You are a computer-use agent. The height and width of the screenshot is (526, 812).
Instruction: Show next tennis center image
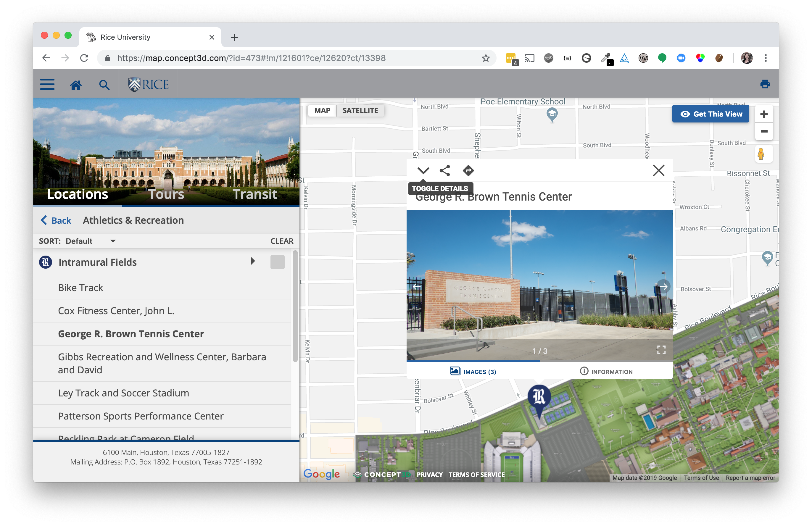click(663, 286)
